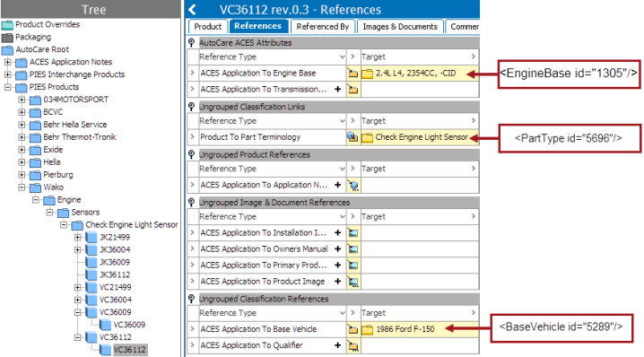Open the Images & Documents tab
Viewport: 644px width, 357px height.
click(400, 27)
